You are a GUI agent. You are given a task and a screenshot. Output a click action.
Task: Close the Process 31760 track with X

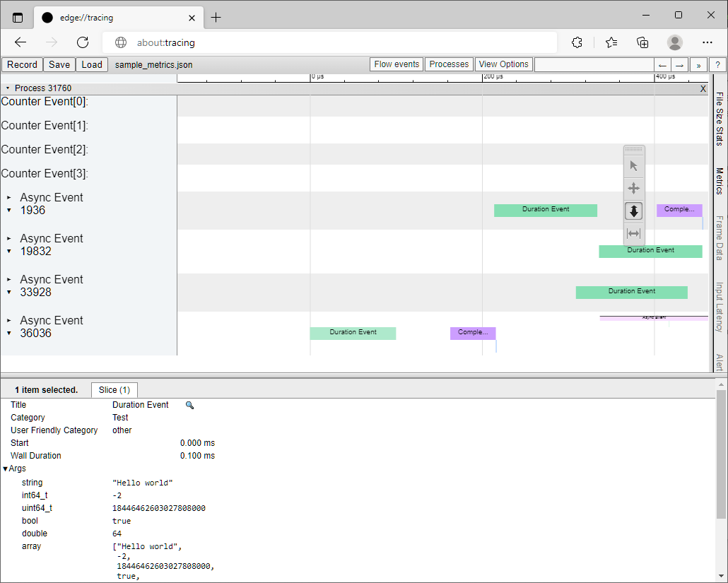pos(703,88)
